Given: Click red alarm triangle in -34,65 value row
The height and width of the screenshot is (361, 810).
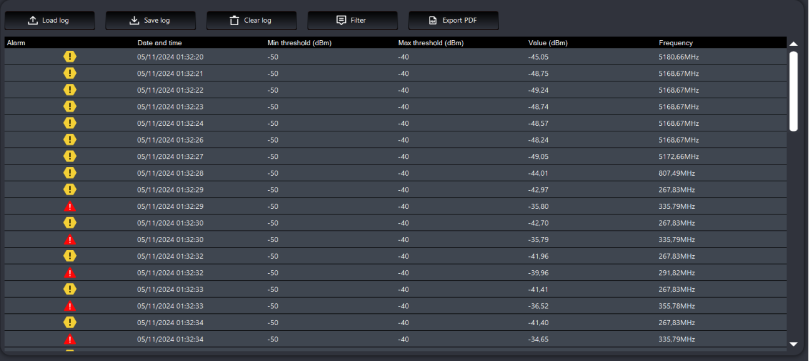Looking at the screenshot, I should click(x=70, y=339).
